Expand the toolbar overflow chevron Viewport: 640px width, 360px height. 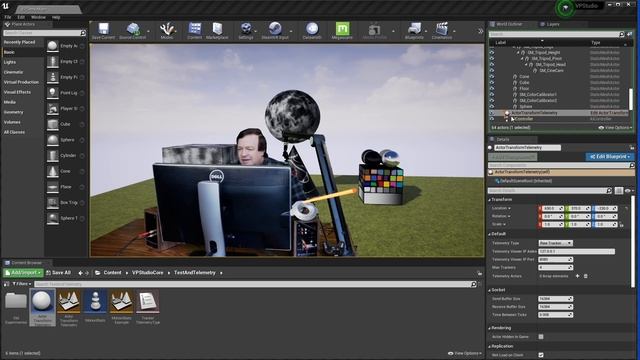pyautogui.click(x=480, y=31)
